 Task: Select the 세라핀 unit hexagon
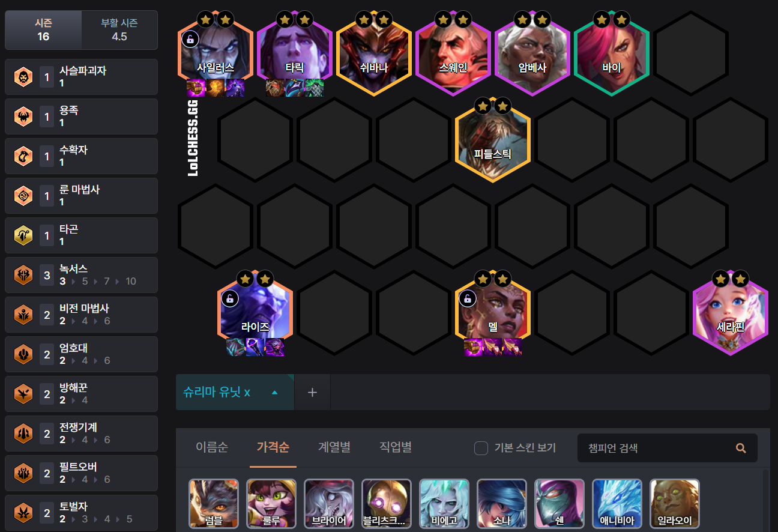click(x=731, y=313)
